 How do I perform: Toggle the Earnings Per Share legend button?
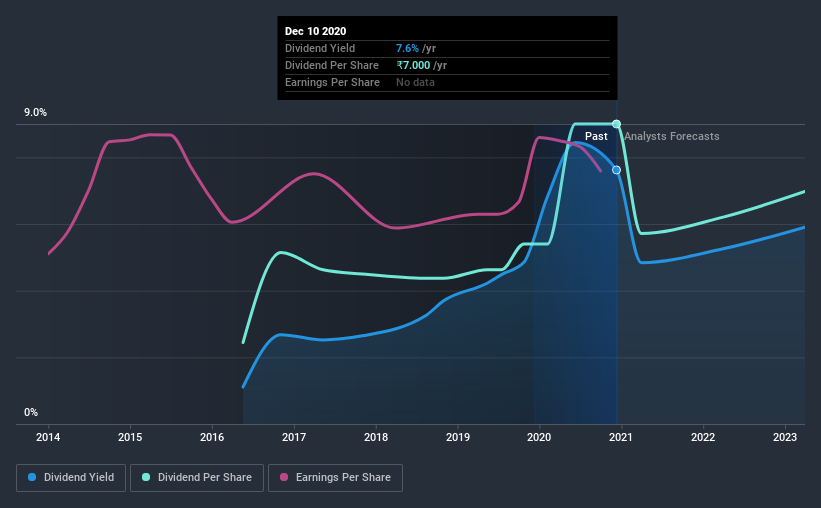point(336,478)
